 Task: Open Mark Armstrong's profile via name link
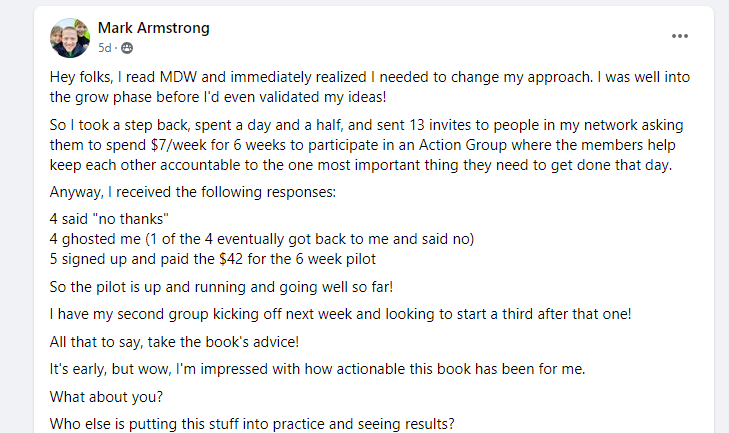point(154,28)
